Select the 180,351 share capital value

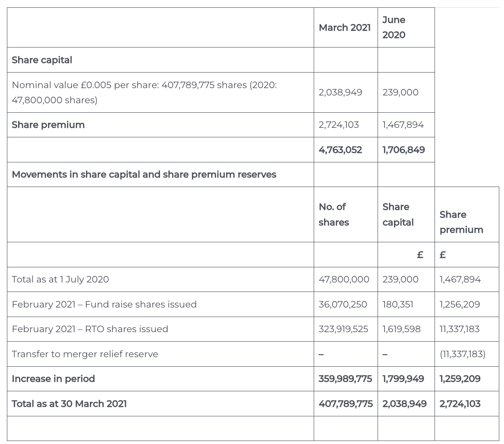tap(397, 304)
